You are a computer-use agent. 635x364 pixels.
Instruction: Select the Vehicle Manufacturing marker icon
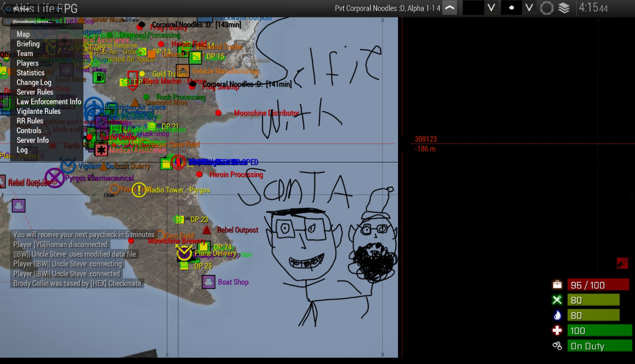click(x=183, y=71)
